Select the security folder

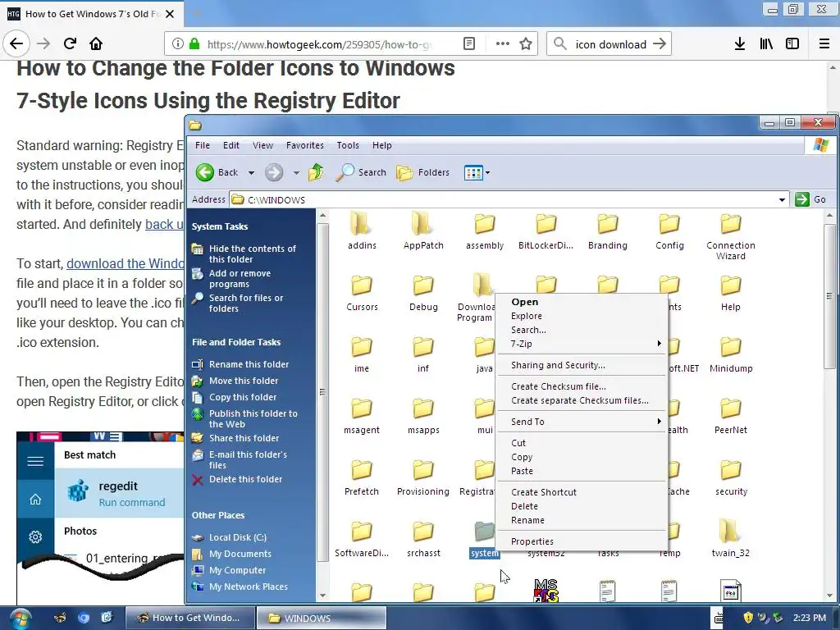click(731, 477)
